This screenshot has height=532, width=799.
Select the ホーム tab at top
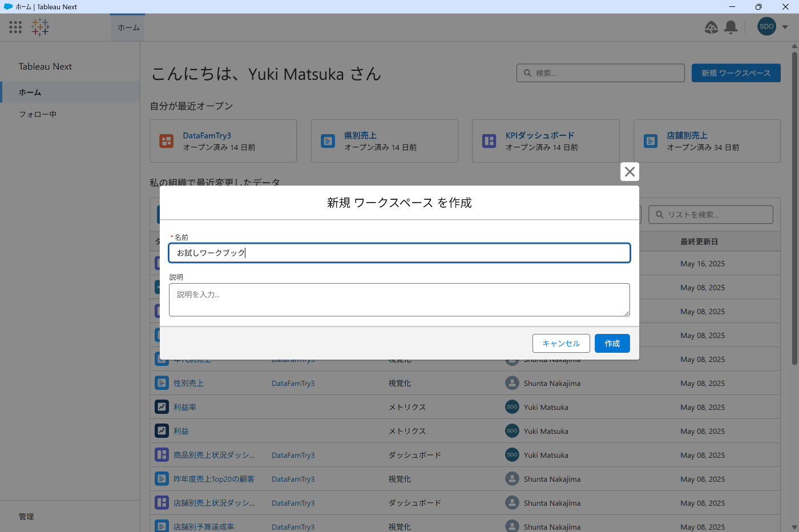128,27
